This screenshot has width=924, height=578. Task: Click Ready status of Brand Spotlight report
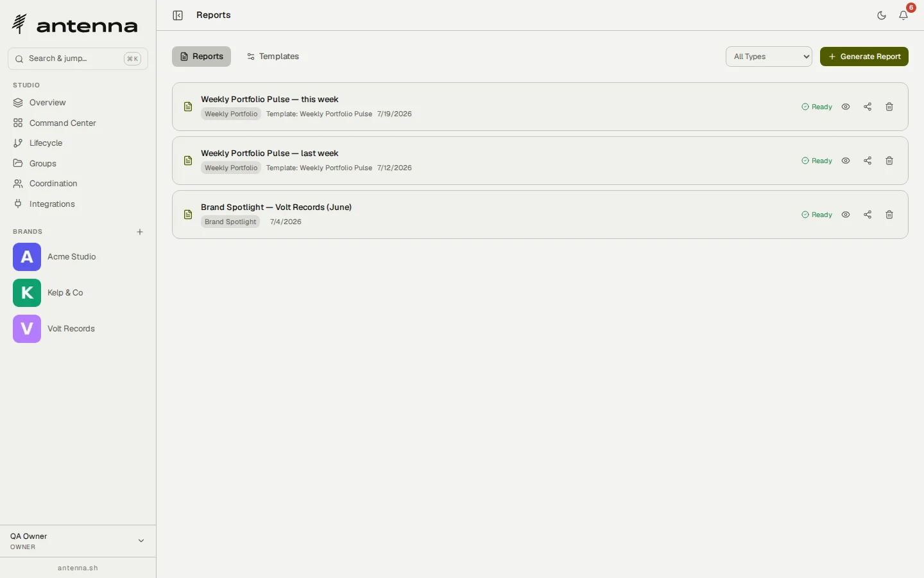click(x=817, y=215)
